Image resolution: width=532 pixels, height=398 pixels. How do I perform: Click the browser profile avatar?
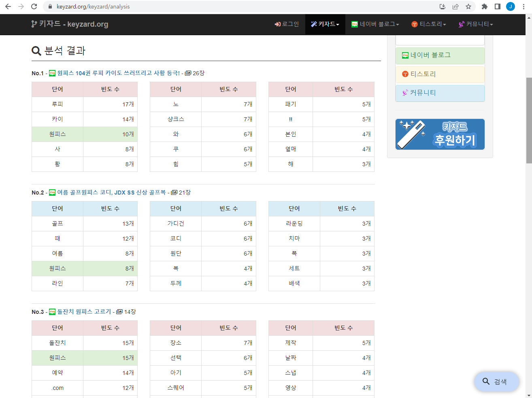(510, 6)
